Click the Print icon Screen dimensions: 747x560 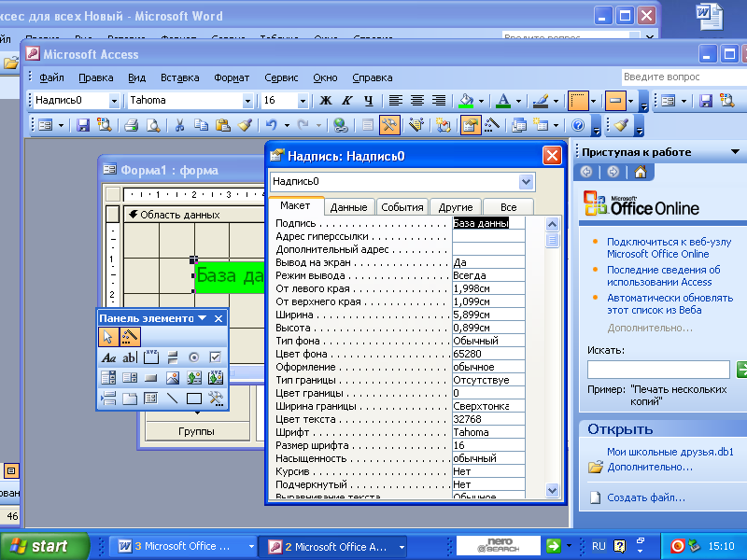[131, 126]
